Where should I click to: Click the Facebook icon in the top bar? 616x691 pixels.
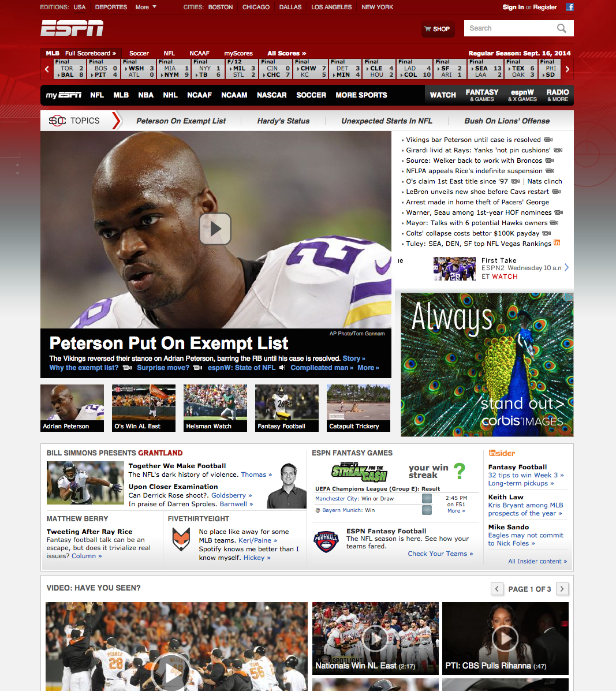[x=569, y=7]
